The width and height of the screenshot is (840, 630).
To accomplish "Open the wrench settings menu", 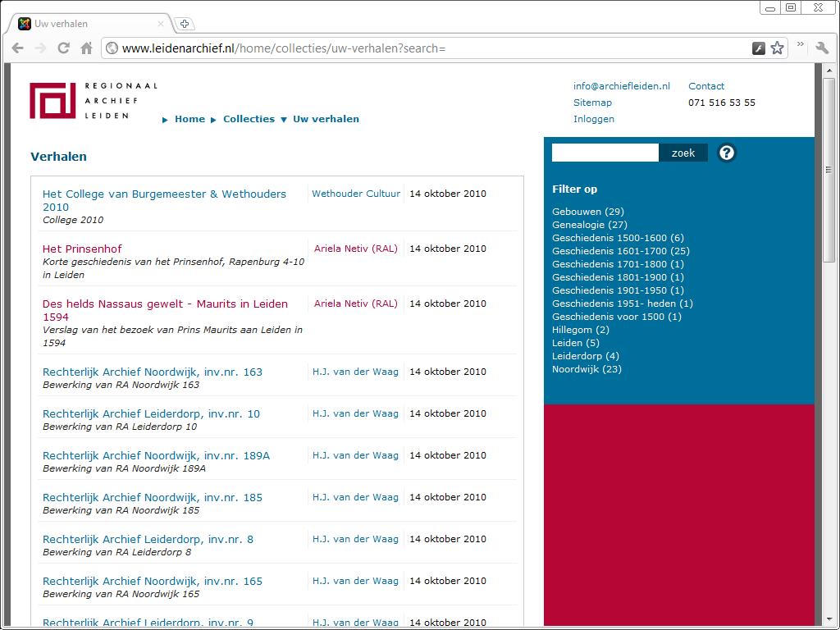I will pos(822,48).
